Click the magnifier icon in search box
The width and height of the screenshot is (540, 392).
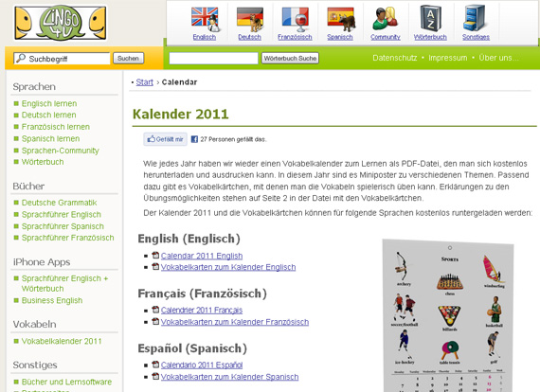21,58
